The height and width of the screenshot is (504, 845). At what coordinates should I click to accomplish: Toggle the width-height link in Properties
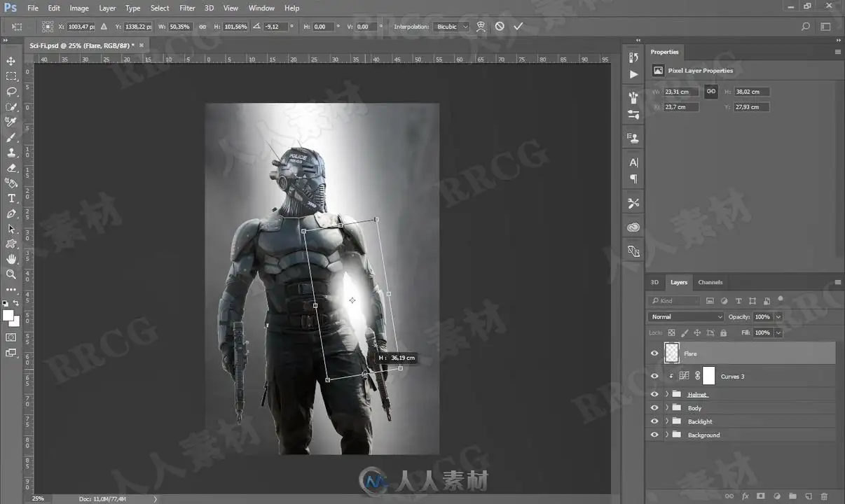710,92
